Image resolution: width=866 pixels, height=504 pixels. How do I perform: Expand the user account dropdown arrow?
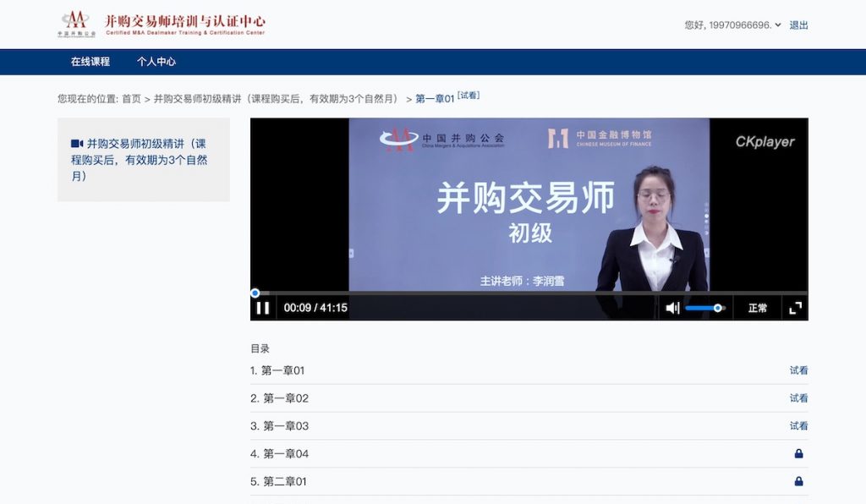tap(778, 25)
